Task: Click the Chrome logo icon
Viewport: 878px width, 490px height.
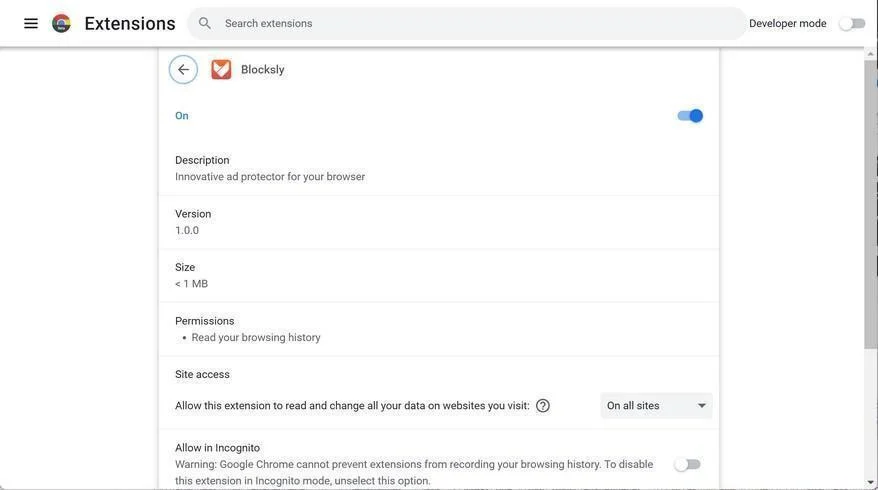Action: point(62,24)
